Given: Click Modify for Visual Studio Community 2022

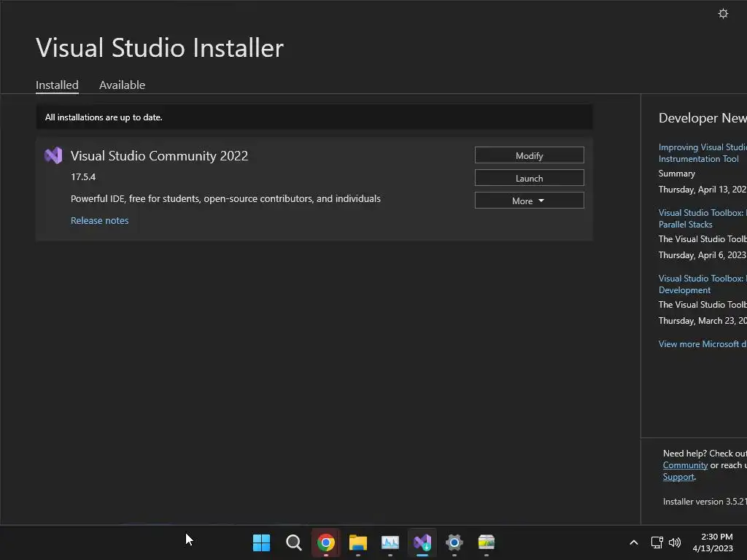Looking at the screenshot, I should coord(530,155).
